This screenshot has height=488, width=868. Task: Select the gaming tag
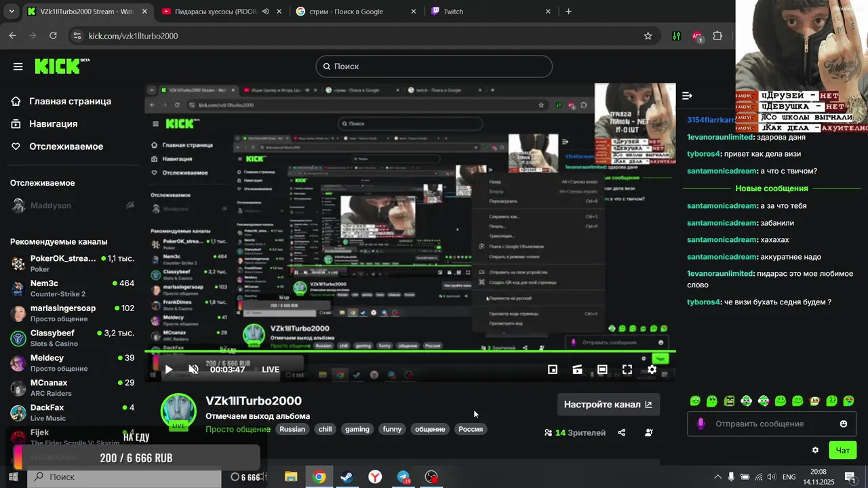pos(357,429)
